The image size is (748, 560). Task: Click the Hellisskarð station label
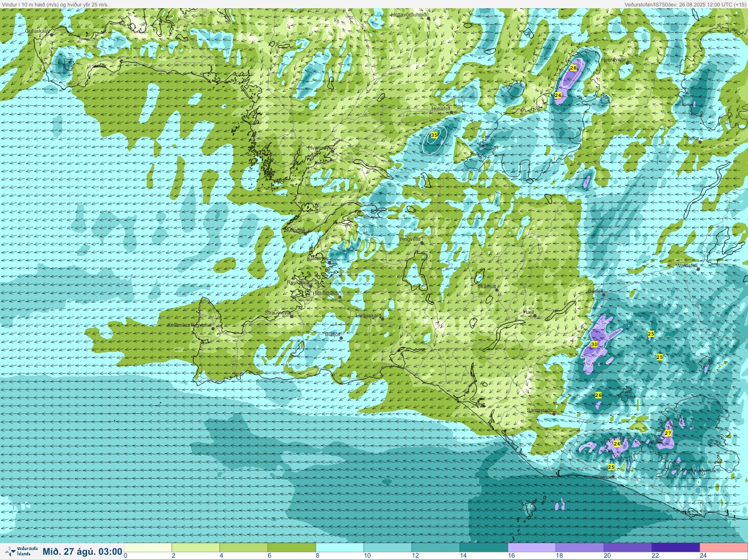(x=369, y=316)
